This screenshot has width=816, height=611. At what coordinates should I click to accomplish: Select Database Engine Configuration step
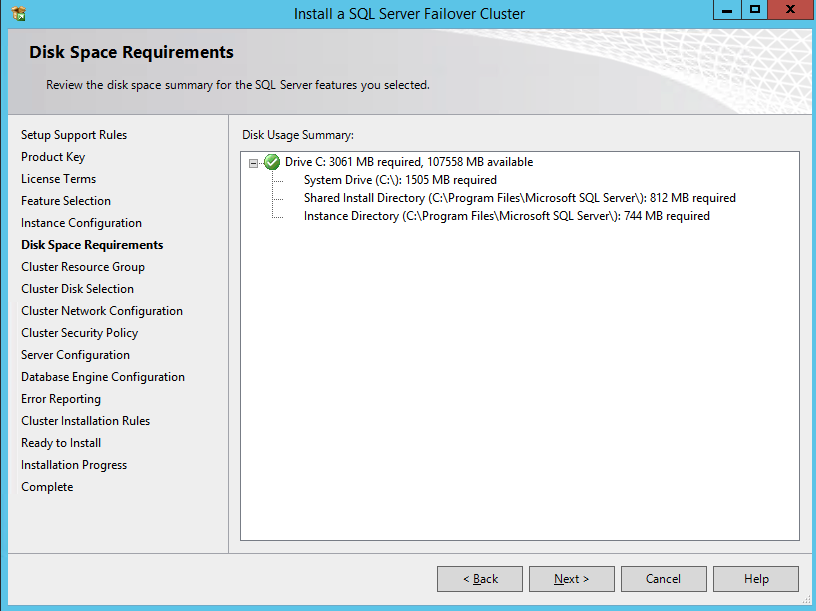[x=103, y=377]
